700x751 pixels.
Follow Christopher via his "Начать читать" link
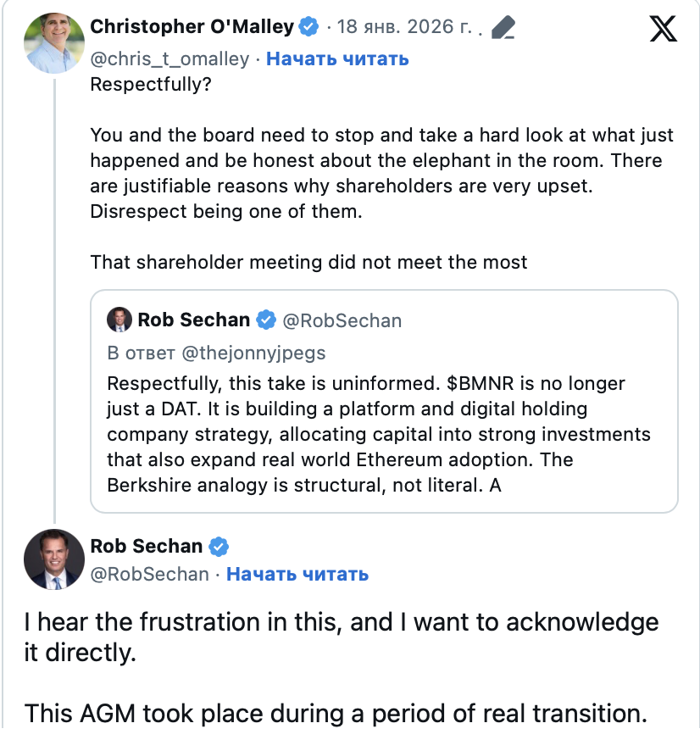pyautogui.click(x=337, y=58)
